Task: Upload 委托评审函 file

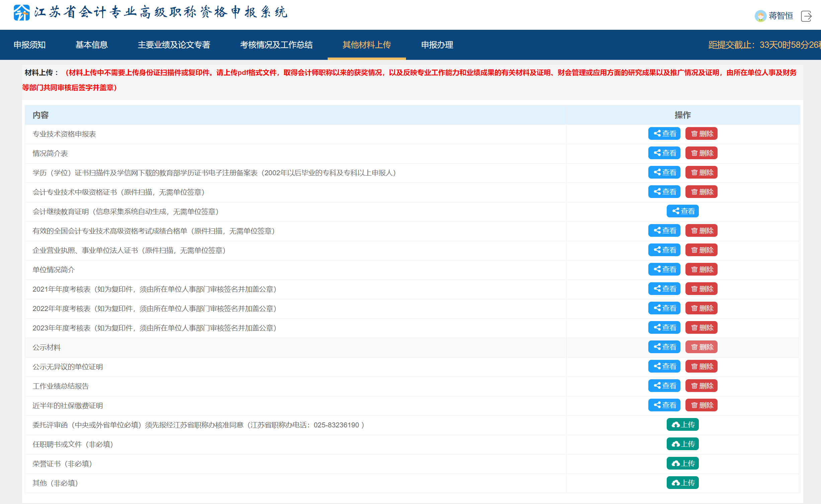Action: point(682,425)
